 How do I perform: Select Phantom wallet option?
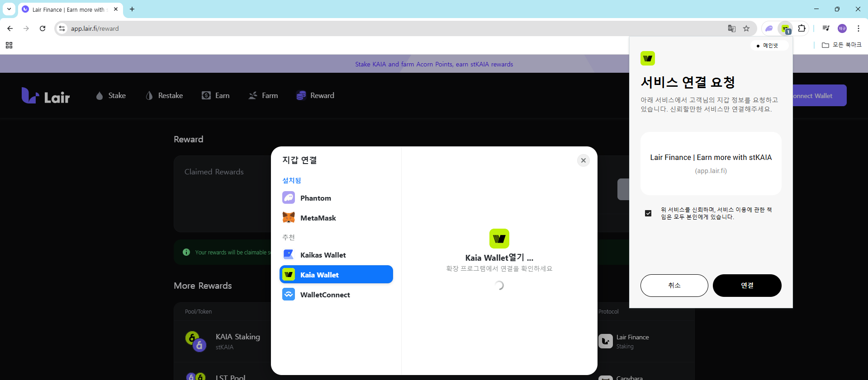[x=336, y=198]
